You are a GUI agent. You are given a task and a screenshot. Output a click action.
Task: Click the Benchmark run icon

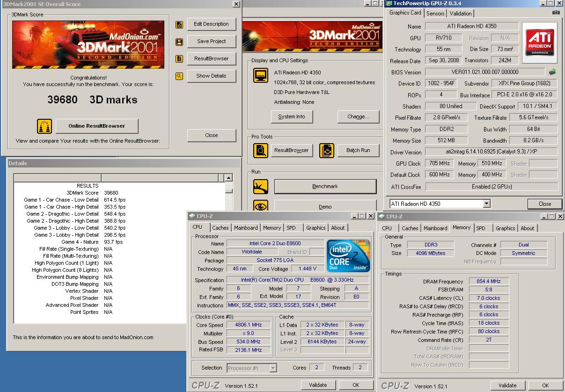pos(261,187)
